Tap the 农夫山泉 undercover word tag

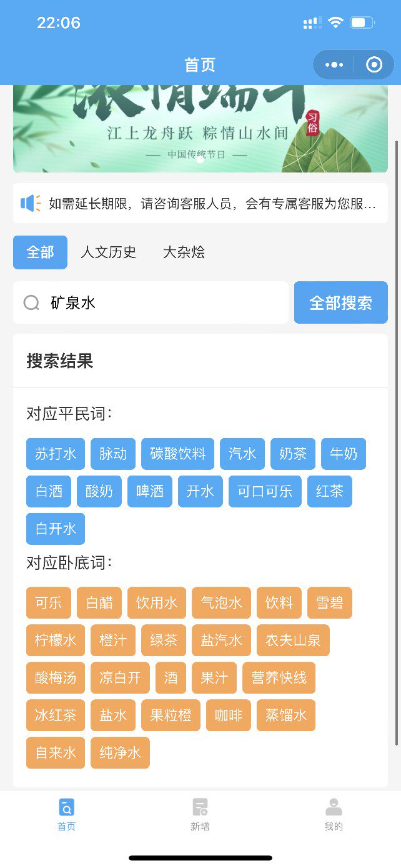coord(293,640)
